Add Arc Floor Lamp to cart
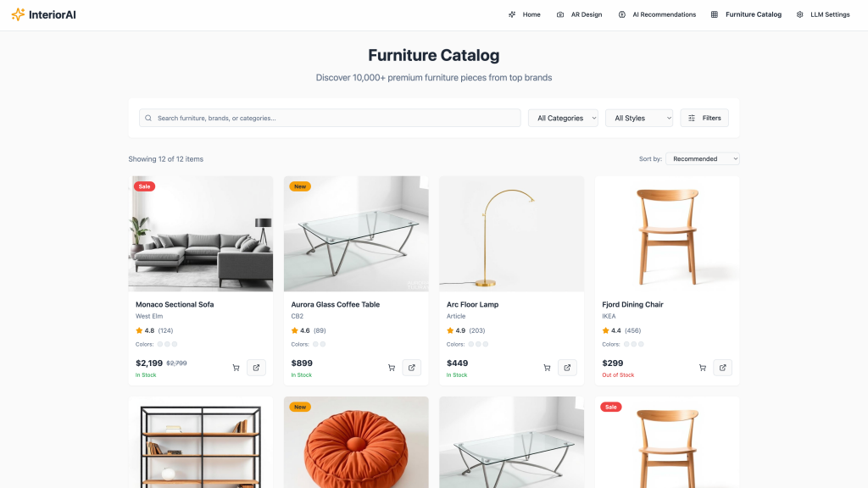 tap(547, 368)
